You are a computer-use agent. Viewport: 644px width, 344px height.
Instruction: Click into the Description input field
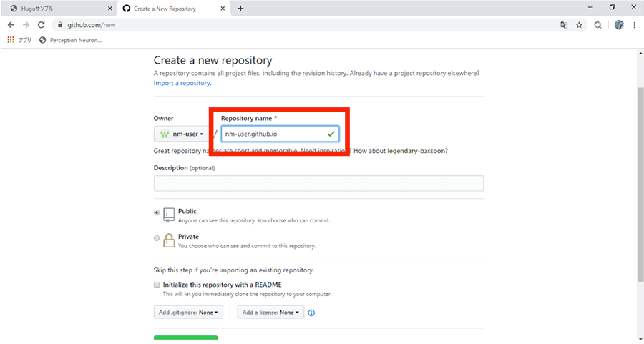(x=318, y=183)
